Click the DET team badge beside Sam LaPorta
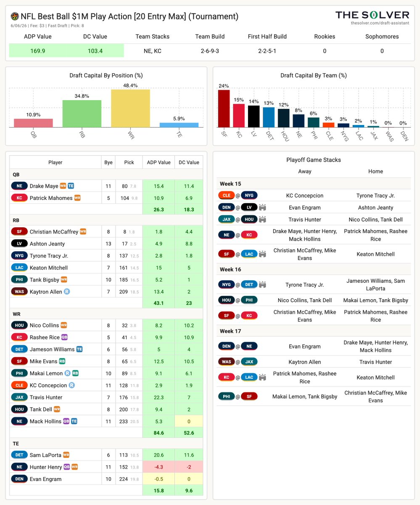The width and height of the screenshot is (420, 505). coord(19,455)
